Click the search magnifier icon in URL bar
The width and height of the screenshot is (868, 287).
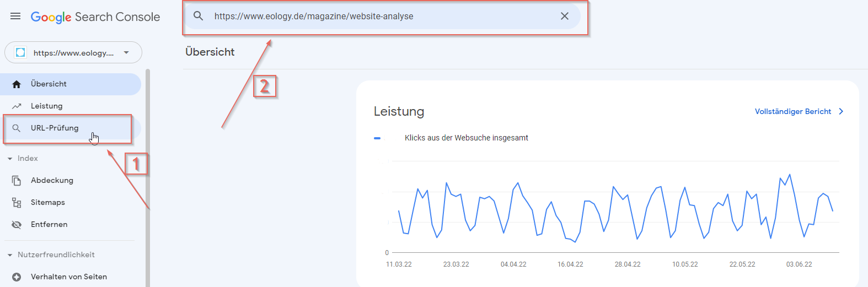pyautogui.click(x=199, y=16)
